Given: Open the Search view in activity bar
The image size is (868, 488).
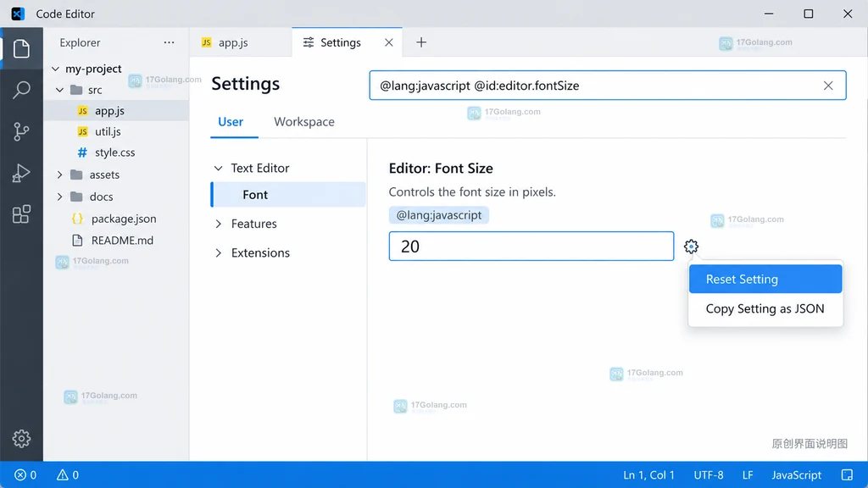Looking at the screenshot, I should point(21,90).
